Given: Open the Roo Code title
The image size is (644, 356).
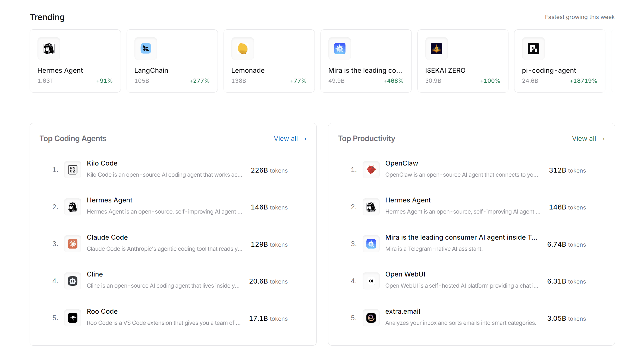Looking at the screenshot, I should coord(102,311).
